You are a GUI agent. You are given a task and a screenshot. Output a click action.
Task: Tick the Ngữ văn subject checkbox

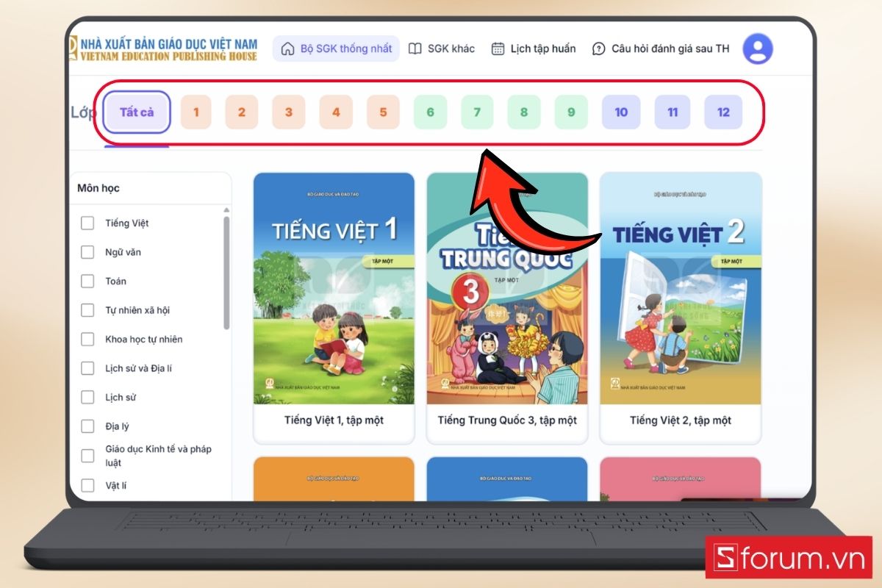click(87, 252)
